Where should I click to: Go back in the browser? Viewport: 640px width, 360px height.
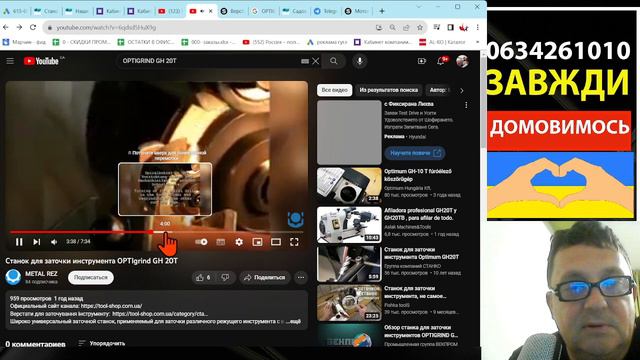[x=6, y=27]
